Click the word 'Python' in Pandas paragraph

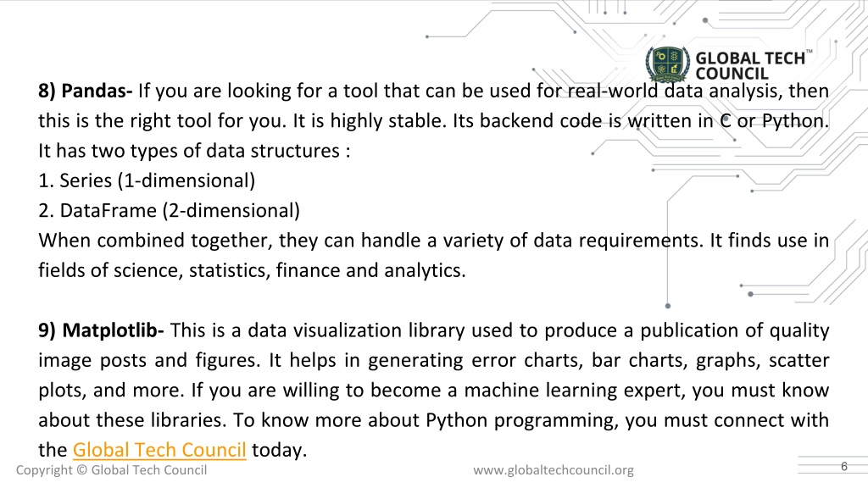coord(793,120)
